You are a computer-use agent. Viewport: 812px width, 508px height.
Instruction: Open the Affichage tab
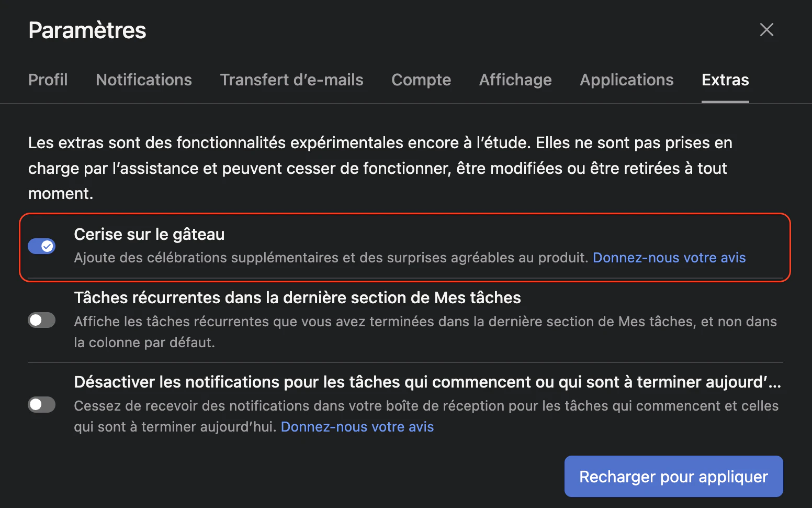[515, 80]
